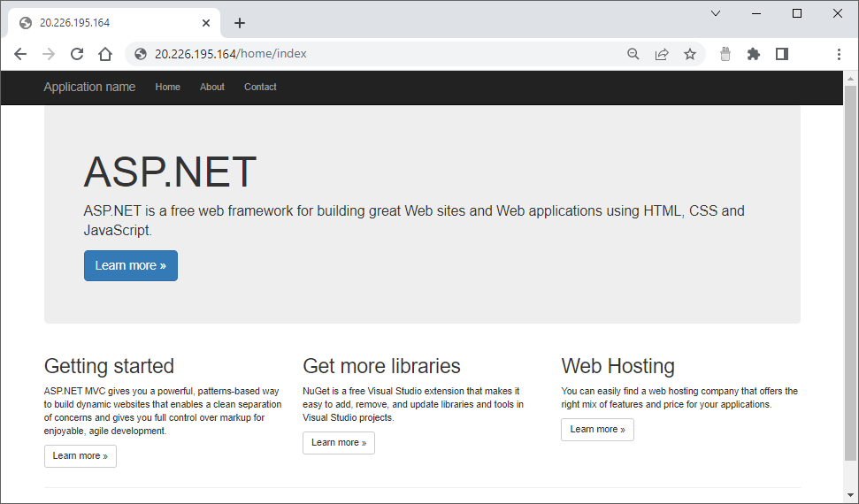Viewport: 859px width, 504px height.
Task: Expand the tab search chevron
Action: pyautogui.click(x=716, y=13)
